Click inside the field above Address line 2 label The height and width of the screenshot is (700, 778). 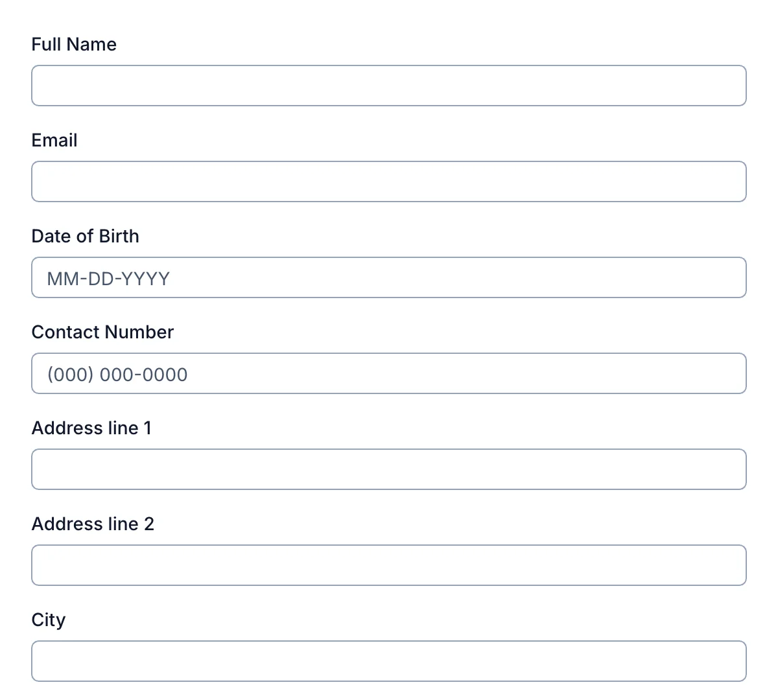(x=389, y=469)
